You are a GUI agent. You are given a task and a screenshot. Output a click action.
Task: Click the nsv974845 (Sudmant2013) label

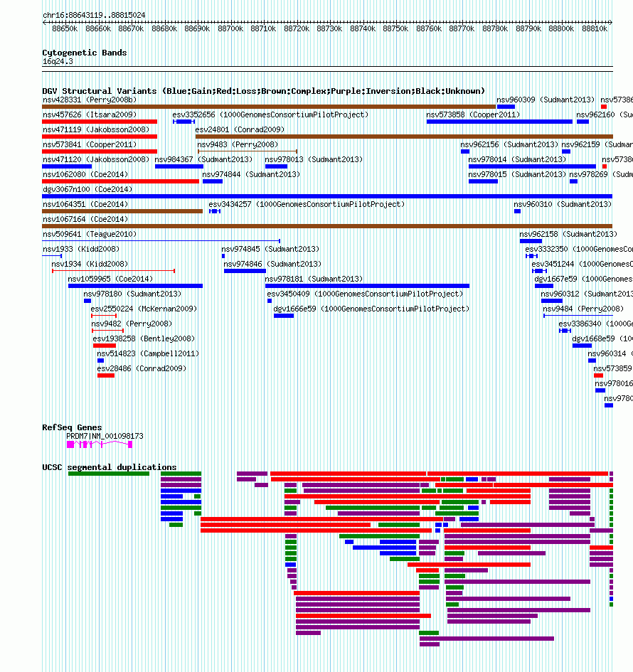click(x=270, y=249)
